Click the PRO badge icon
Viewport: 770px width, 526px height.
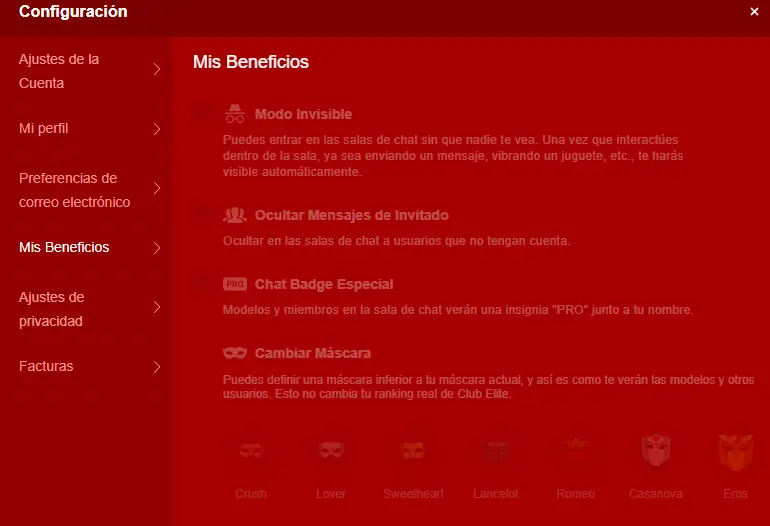[235, 284]
